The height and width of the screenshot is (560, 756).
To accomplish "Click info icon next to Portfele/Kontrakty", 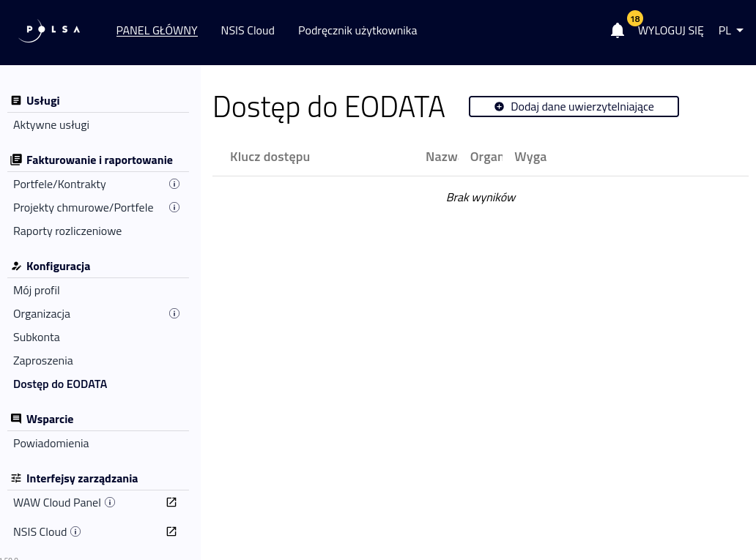I will pyautogui.click(x=174, y=184).
